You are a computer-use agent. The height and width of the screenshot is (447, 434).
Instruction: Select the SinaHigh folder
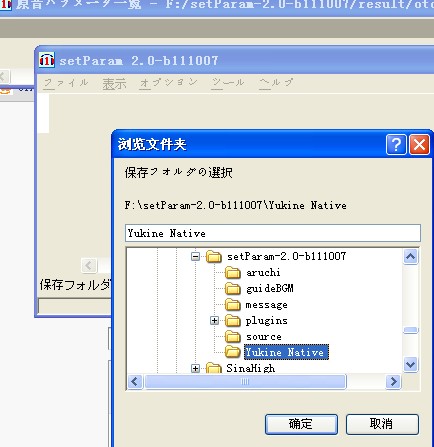(x=251, y=368)
